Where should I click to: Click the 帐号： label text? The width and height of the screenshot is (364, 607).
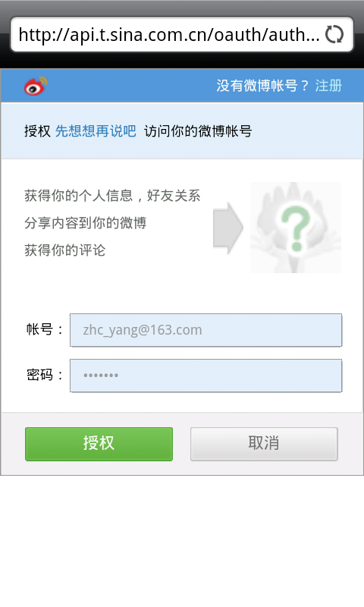(45, 329)
